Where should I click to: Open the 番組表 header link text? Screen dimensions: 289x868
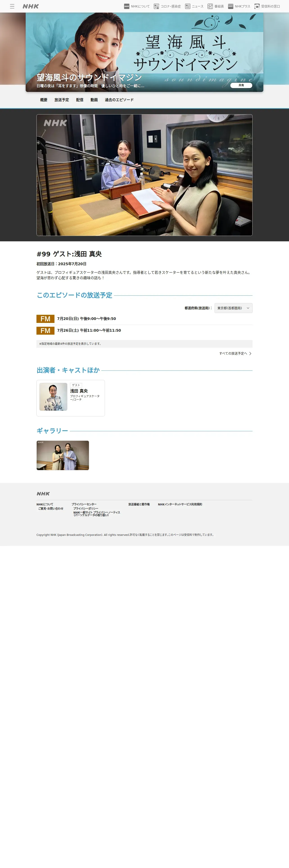[x=219, y=6]
